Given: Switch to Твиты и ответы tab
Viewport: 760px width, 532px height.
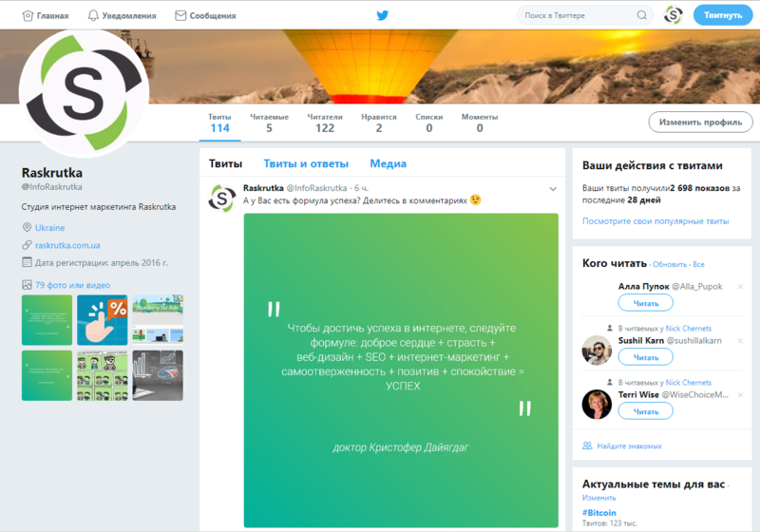Looking at the screenshot, I should 306,163.
